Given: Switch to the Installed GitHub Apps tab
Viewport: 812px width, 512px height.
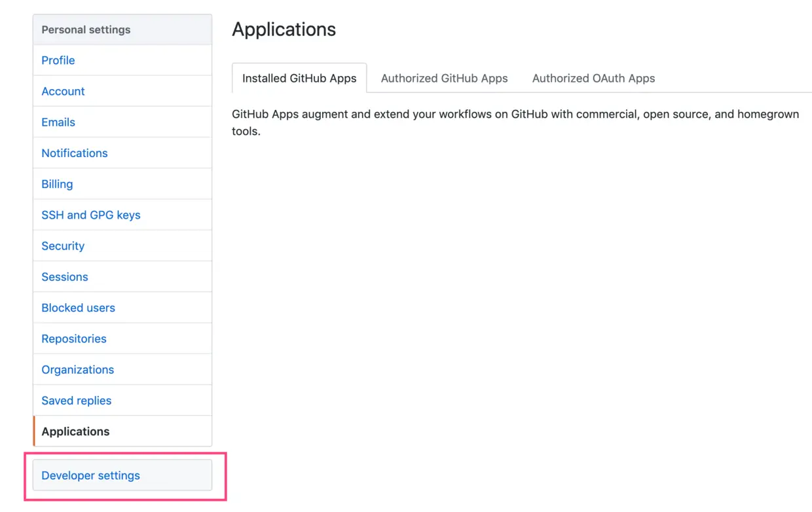Looking at the screenshot, I should point(299,79).
